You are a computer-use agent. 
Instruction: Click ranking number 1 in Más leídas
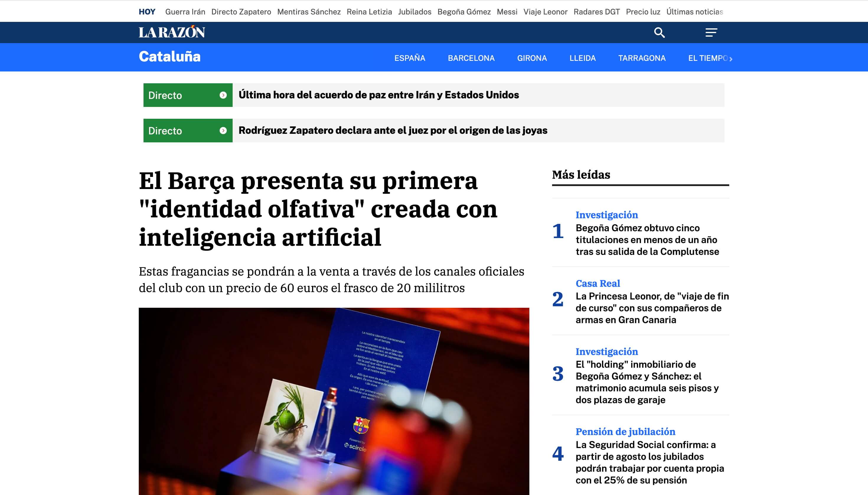click(558, 231)
